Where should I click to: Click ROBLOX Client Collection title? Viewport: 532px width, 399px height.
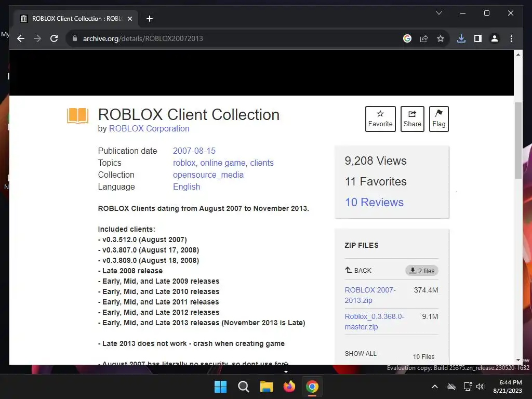click(x=189, y=115)
